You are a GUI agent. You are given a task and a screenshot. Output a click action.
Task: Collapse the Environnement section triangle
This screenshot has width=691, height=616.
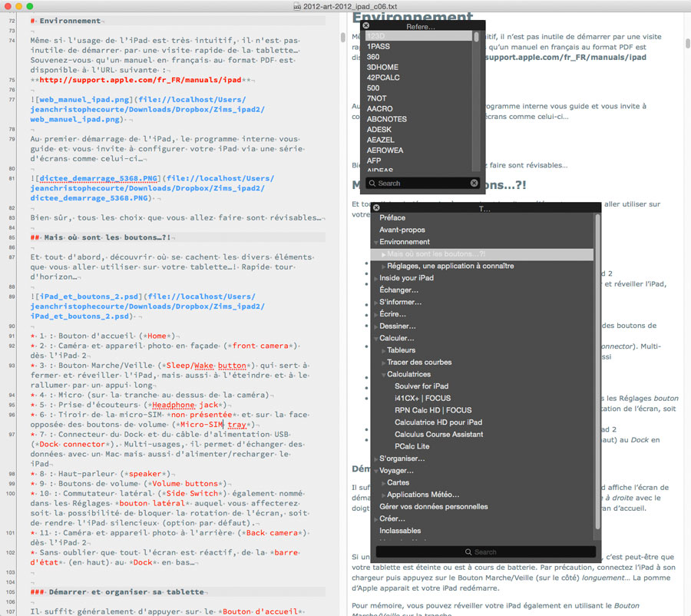point(376,242)
